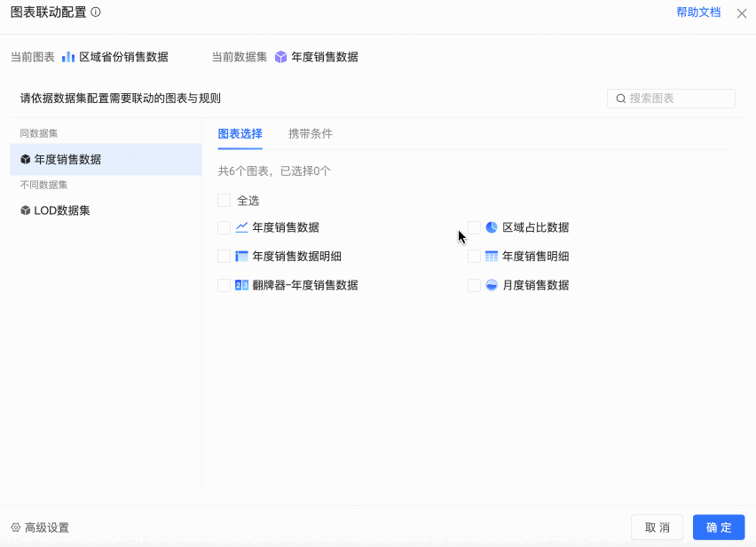Click the magnifier icon in search box
Screen dimensions: 756x547
coord(621,99)
